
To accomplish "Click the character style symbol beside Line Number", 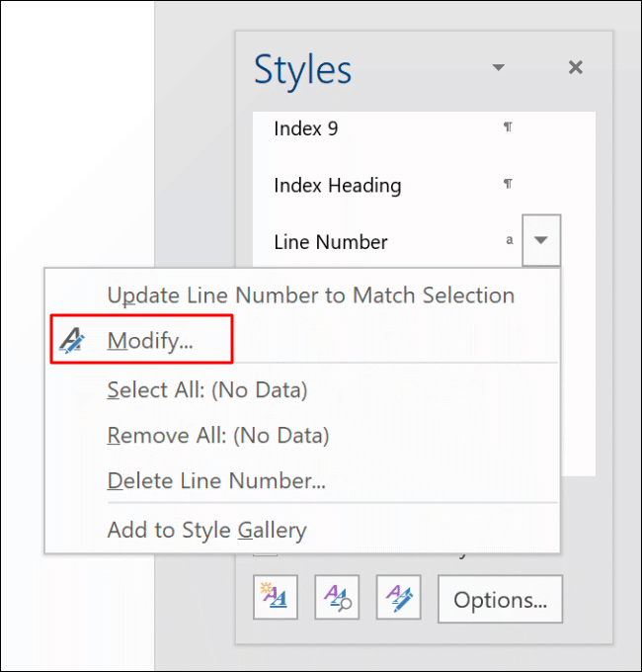I will coord(510,240).
